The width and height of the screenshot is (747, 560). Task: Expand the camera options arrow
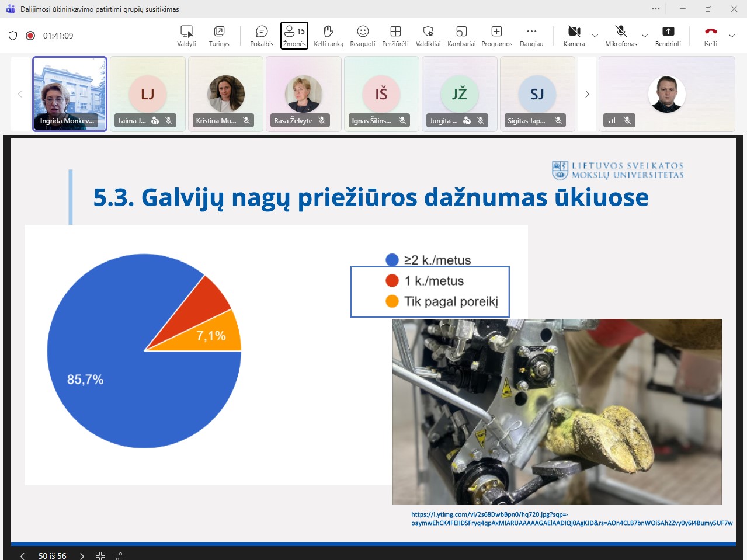(595, 36)
